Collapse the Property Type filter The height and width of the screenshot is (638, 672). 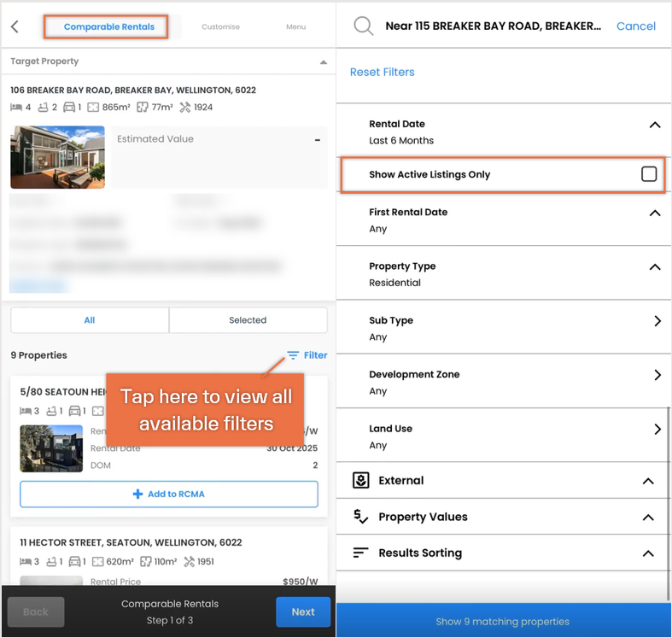(654, 267)
